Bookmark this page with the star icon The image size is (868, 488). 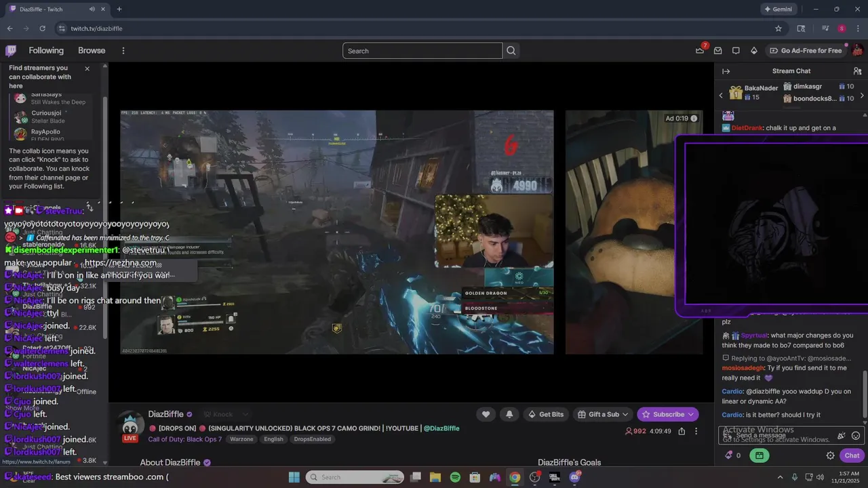pyautogui.click(x=778, y=28)
